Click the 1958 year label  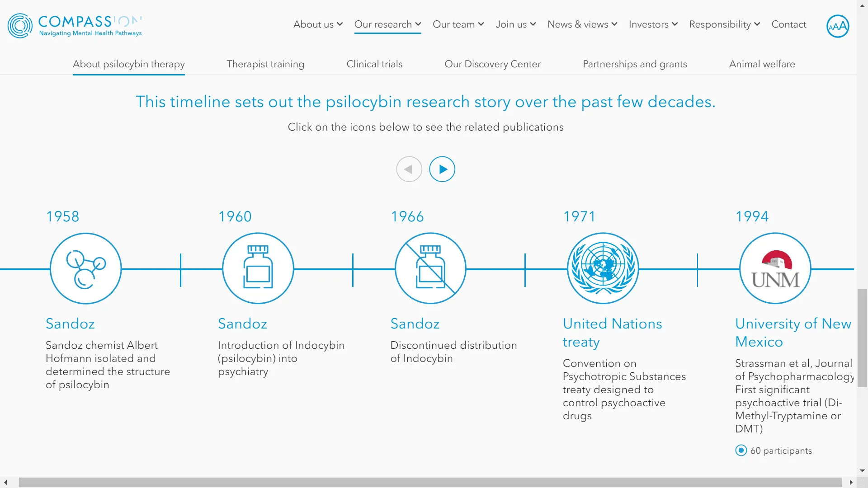62,216
